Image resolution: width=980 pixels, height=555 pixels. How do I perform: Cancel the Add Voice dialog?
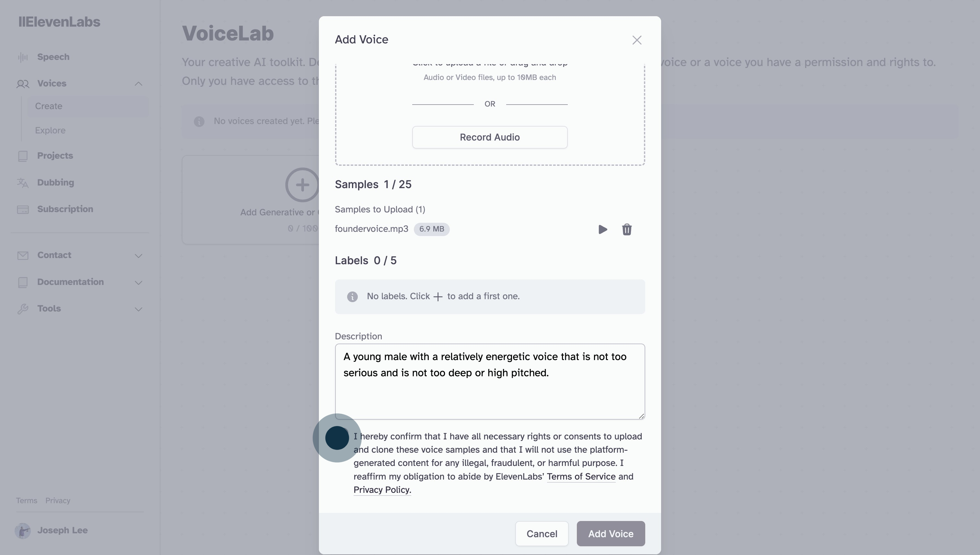(x=541, y=534)
